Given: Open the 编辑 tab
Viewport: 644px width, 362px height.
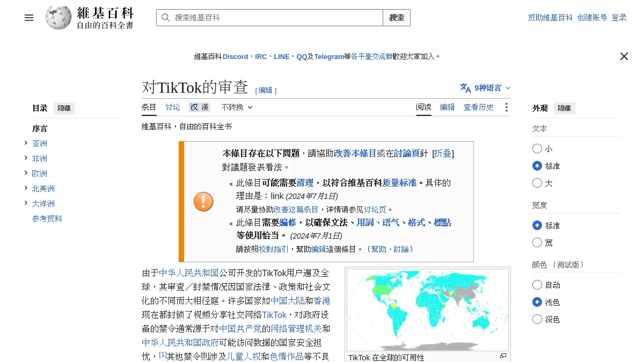Looking at the screenshot, I should (447, 107).
